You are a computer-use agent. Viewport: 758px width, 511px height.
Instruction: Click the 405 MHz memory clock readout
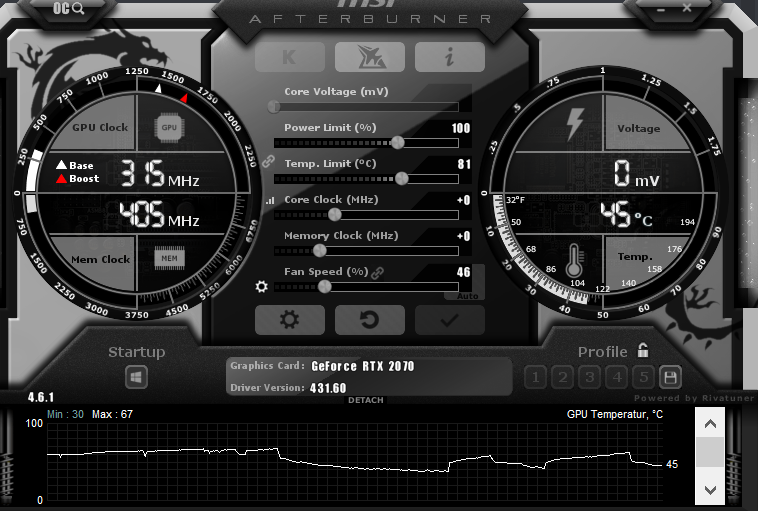point(160,215)
